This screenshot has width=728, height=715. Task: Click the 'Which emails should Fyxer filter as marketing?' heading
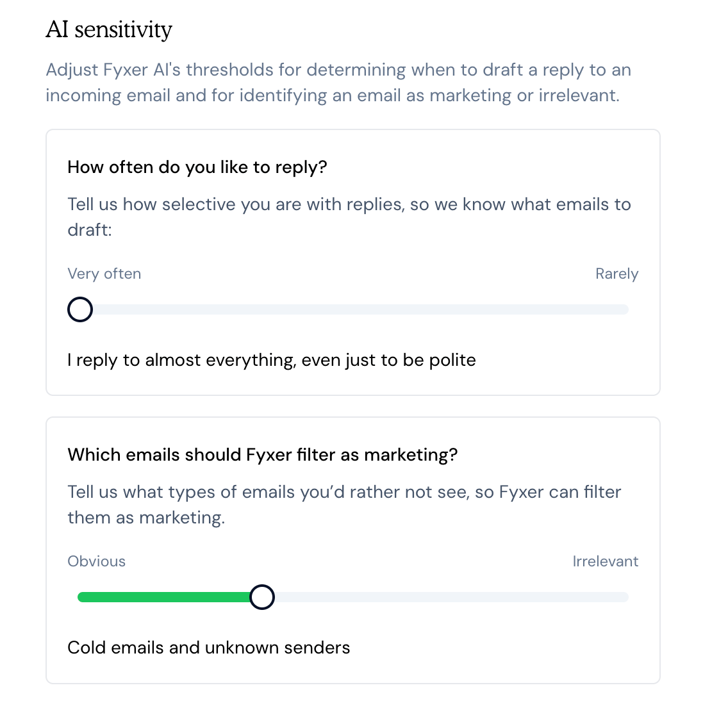263,455
